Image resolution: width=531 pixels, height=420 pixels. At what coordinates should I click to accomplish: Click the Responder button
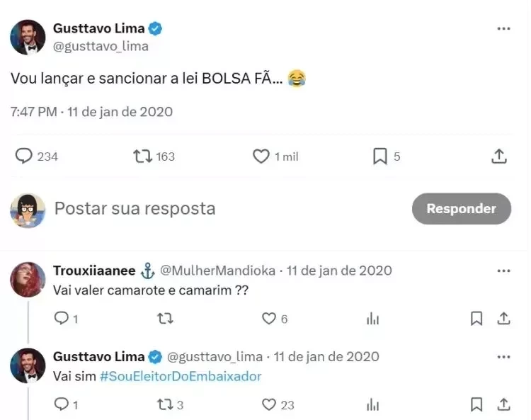click(461, 209)
